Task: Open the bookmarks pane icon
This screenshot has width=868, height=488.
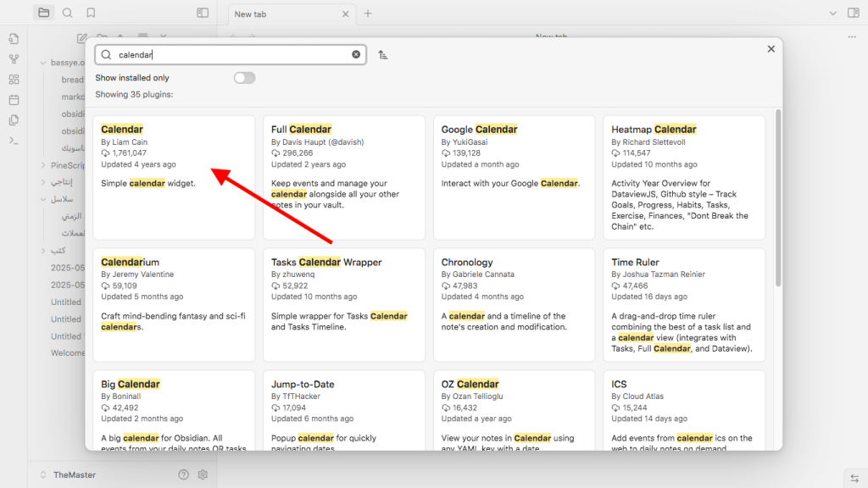Action: point(91,13)
